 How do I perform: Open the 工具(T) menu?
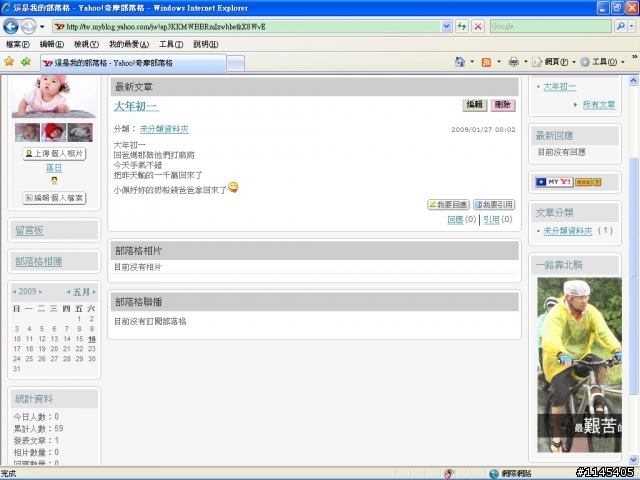pos(171,44)
